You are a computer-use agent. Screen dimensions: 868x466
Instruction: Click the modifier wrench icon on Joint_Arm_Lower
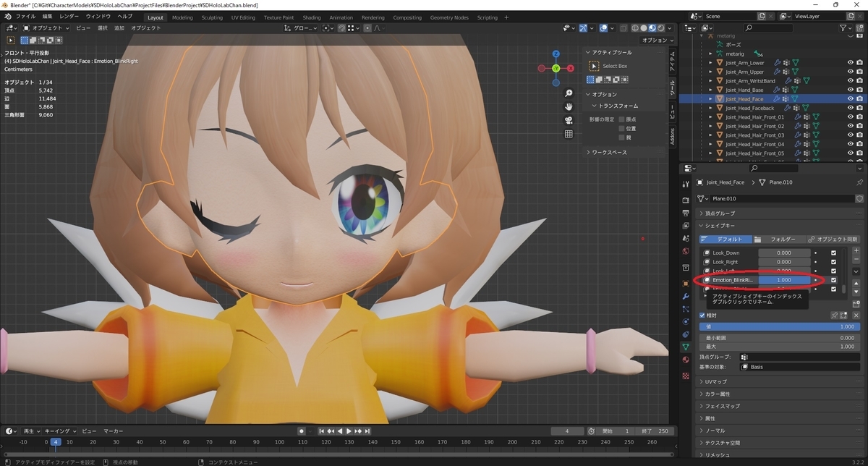[778, 63]
